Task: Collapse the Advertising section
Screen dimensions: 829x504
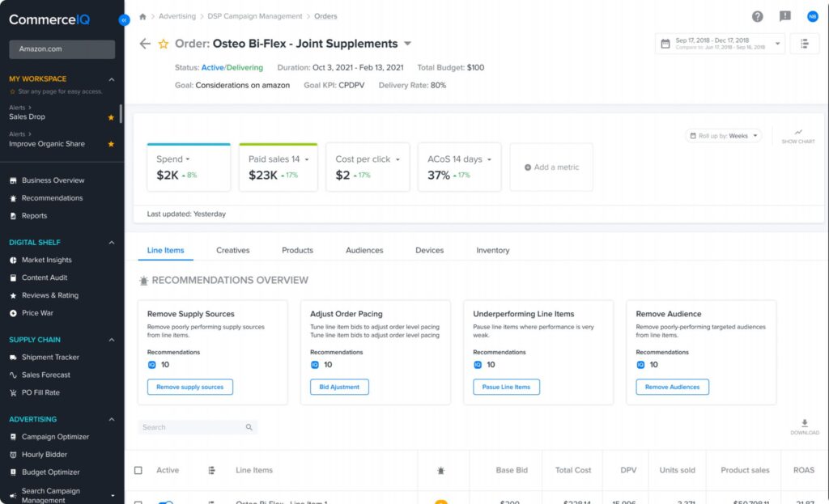Action: [112, 420]
